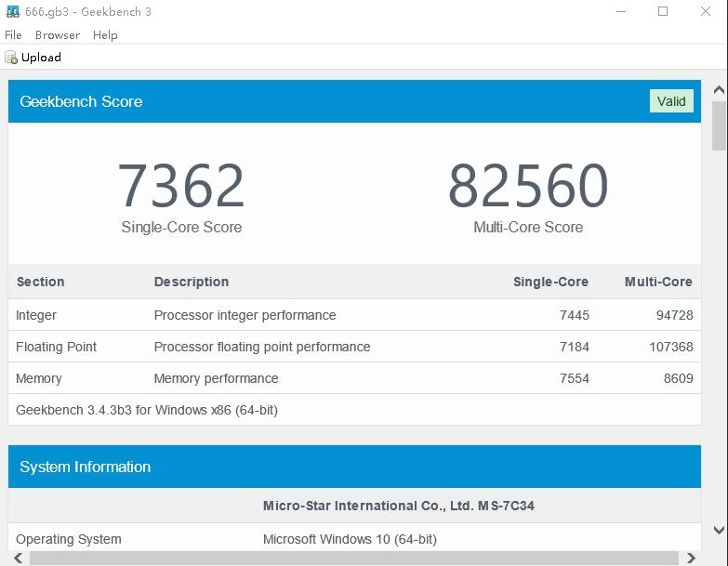
Task: Click the Floating Point single-core value 7184
Action: pyautogui.click(x=575, y=347)
